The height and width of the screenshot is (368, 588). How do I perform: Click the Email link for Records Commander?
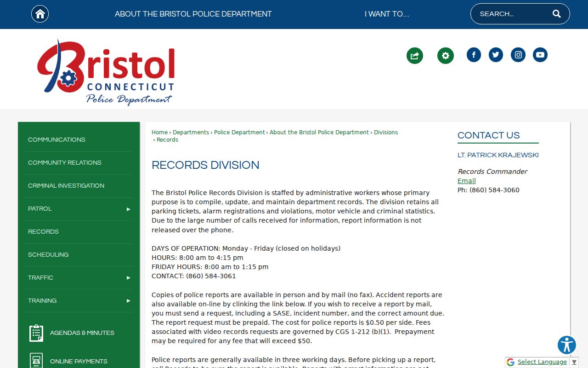[x=467, y=181]
